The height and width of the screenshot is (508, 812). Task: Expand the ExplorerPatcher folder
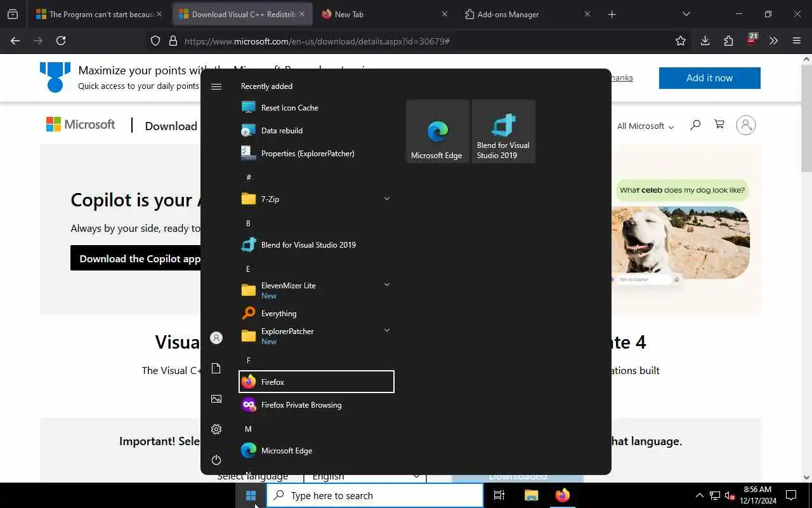316,336
